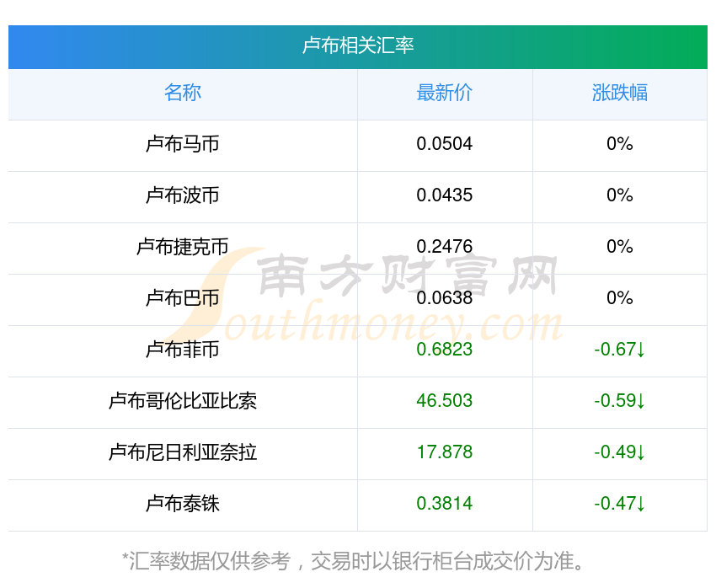This screenshot has width=716, height=588.
Task: Click the green price value 17.878
Action: (x=444, y=452)
